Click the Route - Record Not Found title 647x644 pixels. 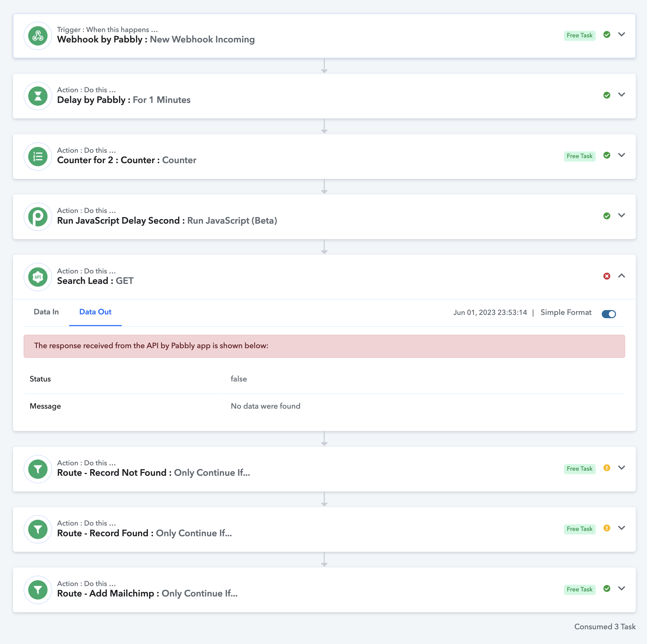[153, 473]
